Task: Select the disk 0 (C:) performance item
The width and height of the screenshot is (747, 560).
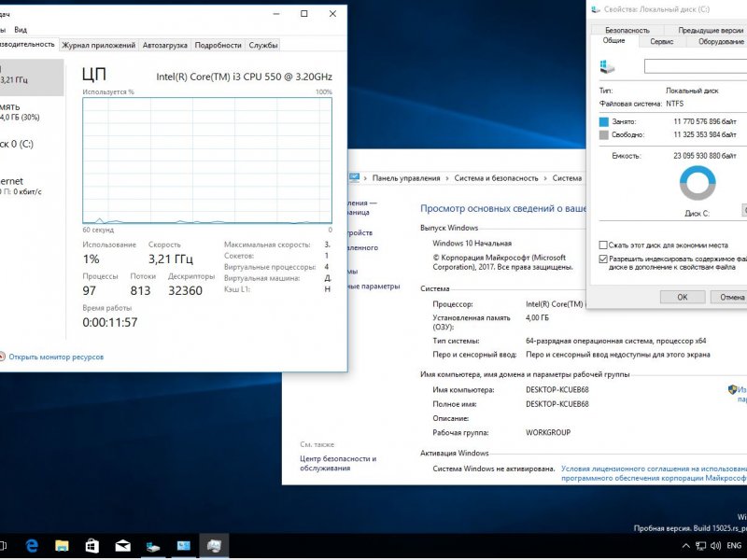Action: pos(32,144)
